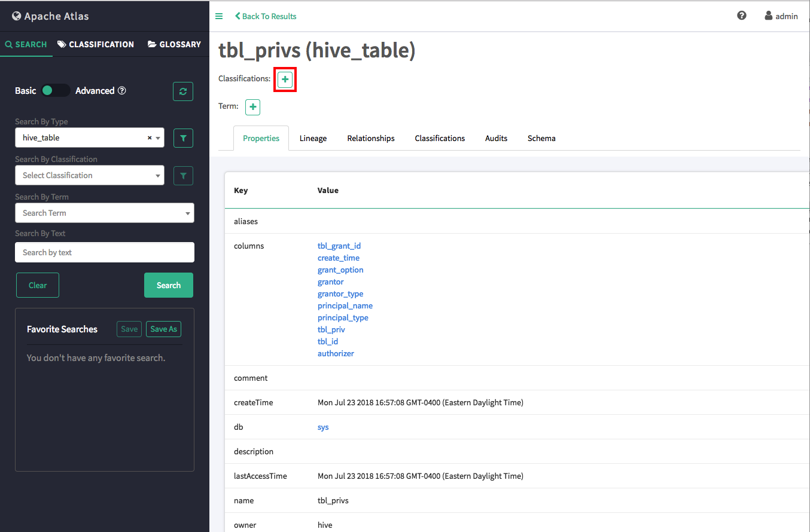The height and width of the screenshot is (532, 810).
Task: Open the classification attribute filter icon
Action: (183, 176)
